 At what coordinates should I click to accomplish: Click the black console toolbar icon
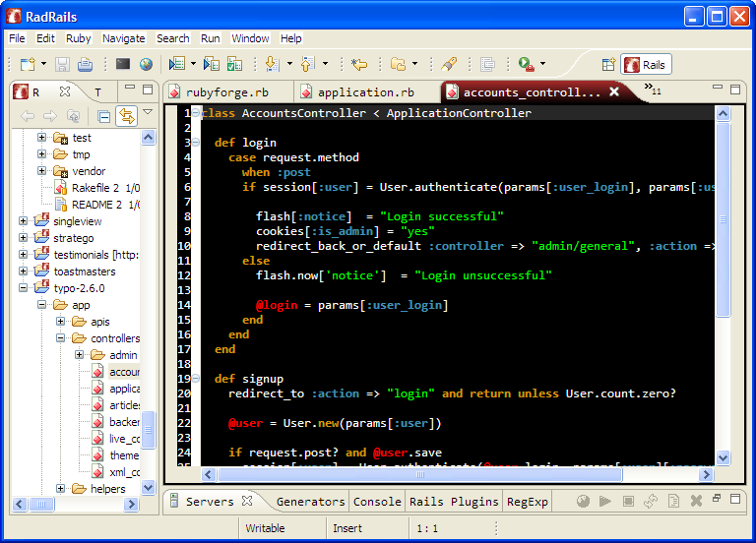point(123,65)
